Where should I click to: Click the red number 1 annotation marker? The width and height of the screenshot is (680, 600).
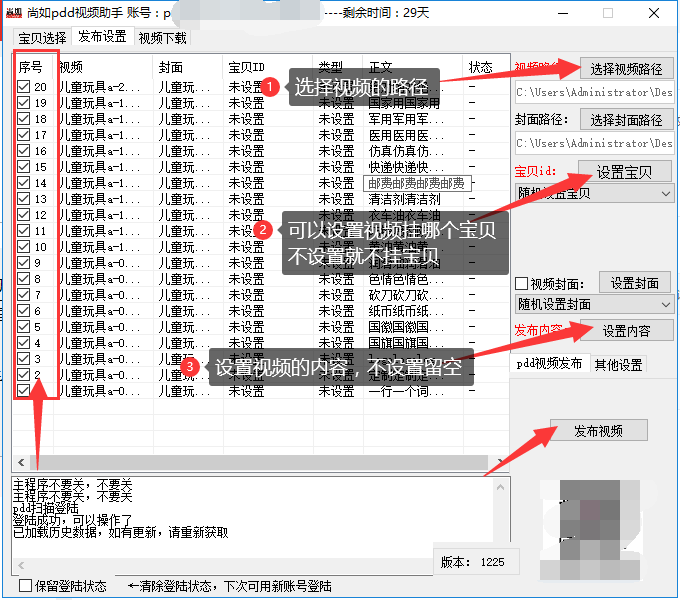click(x=271, y=87)
